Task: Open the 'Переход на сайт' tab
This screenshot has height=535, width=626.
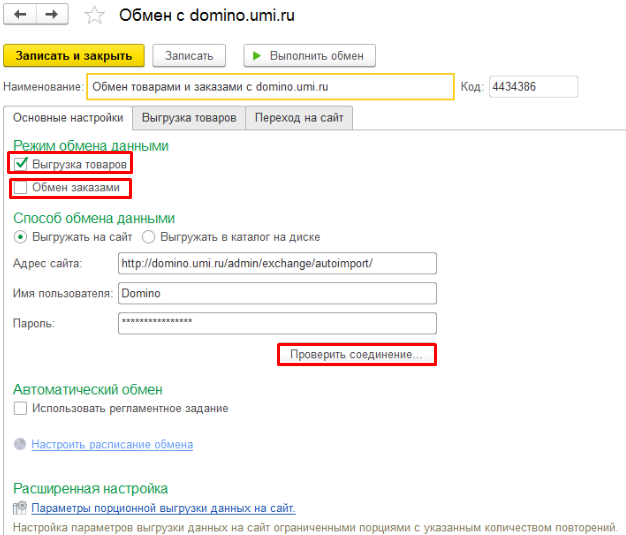Action: click(299, 118)
